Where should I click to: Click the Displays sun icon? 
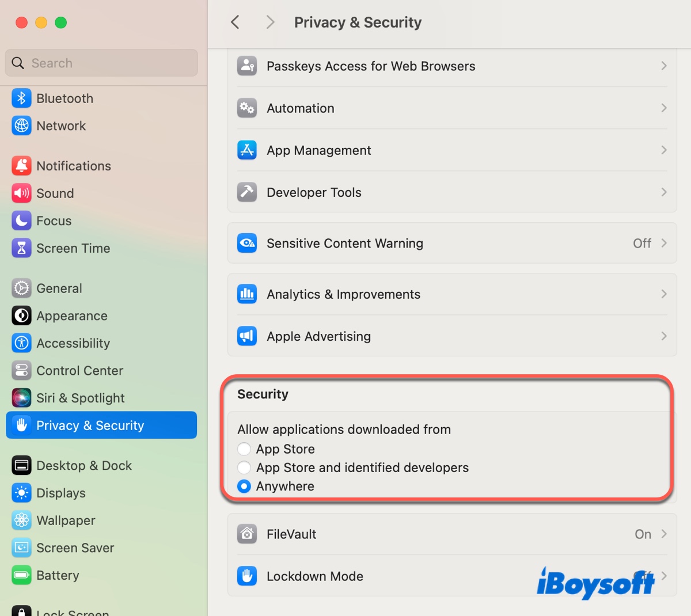pos(21,493)
